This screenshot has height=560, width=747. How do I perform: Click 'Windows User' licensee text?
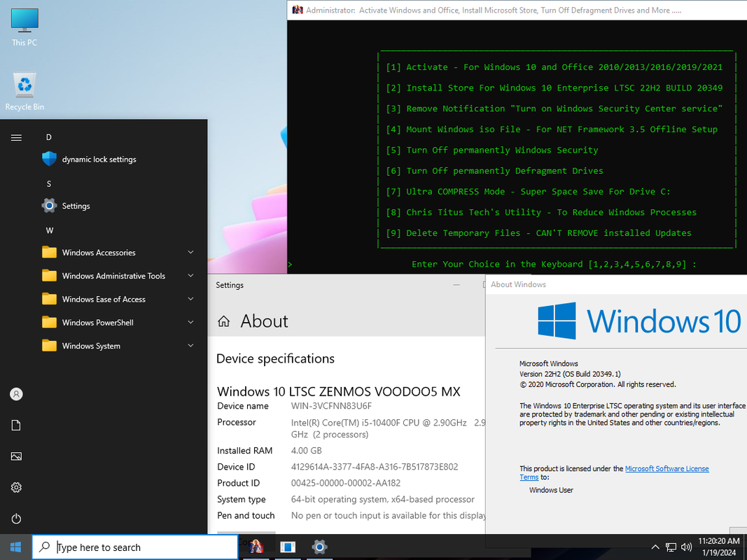pyautogui.click(x=551, y=490)
